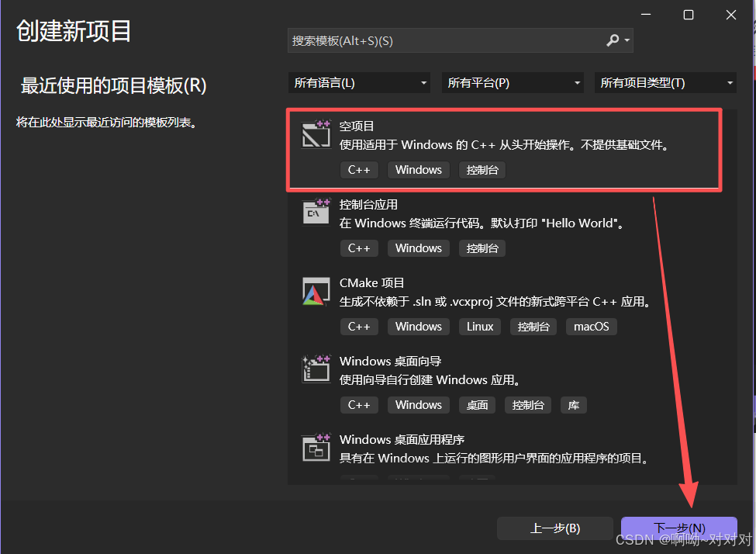Click the Windows 桌面向导 wizard icon
The image size is (756, 554).
tap(316, 369)
